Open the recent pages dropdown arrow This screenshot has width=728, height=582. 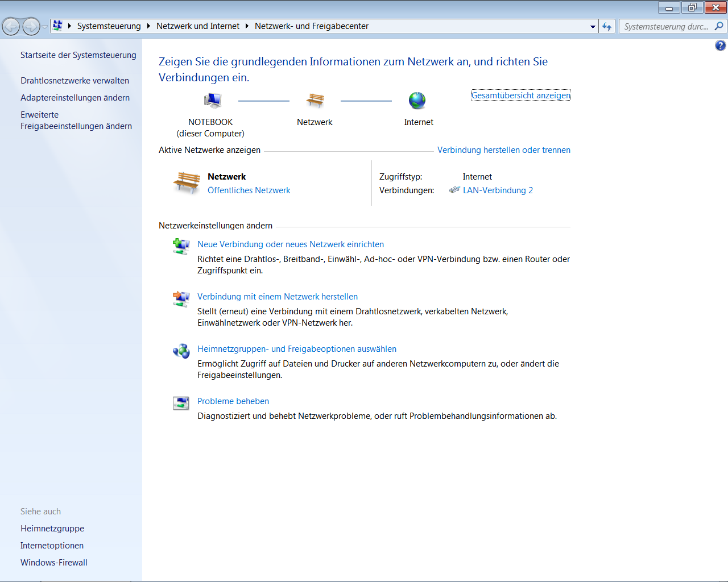(x=45, y=27)
